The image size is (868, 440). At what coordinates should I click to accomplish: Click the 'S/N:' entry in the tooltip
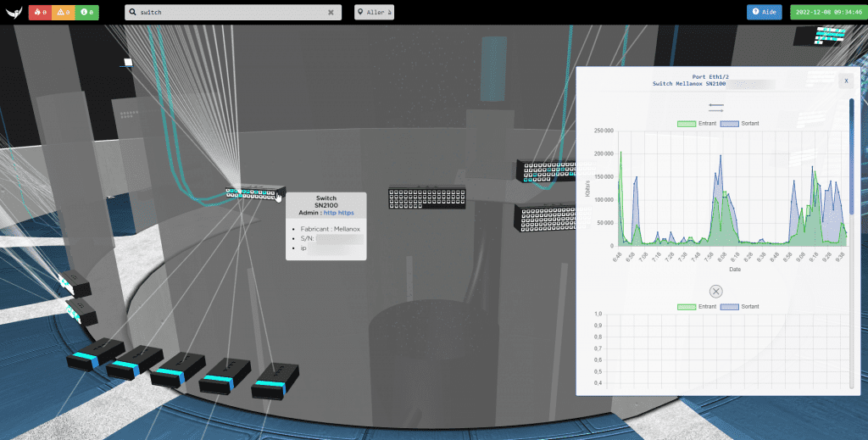point(307,238)
